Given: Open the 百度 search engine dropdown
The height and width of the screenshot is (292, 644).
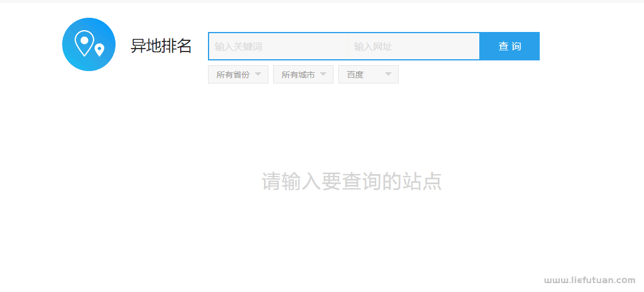Looking at the screenshot, I should point(369,75).
